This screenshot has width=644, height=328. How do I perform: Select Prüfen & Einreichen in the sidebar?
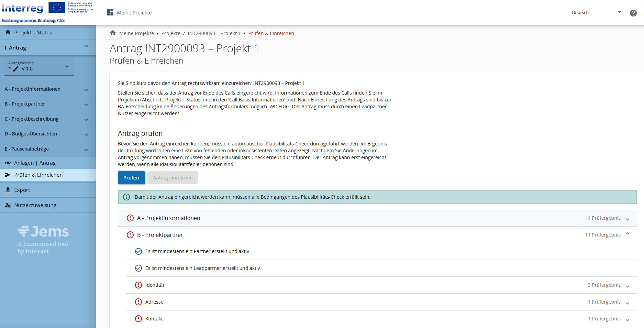click(x=38, y=175)
